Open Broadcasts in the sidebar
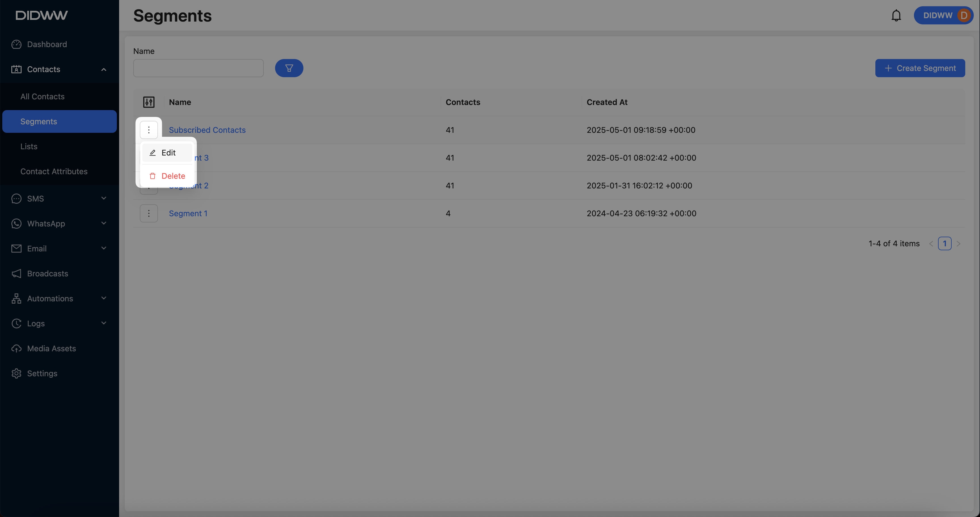This screenshot has width=980, height=517. (x=59, y=273)
